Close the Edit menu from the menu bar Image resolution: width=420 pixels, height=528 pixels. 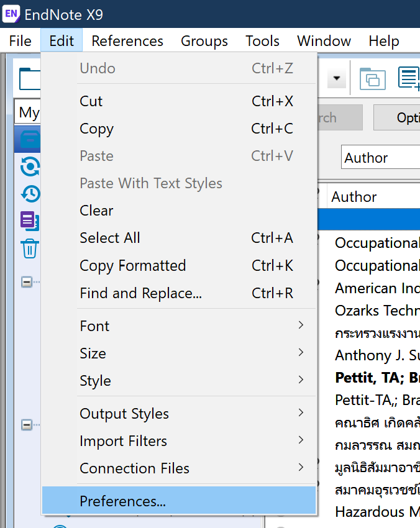62,41
